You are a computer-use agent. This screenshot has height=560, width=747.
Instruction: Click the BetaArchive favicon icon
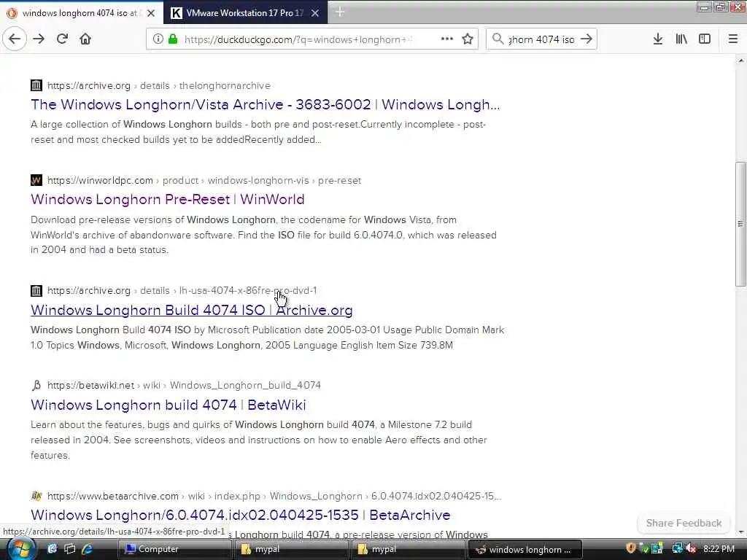pyautogui.click(x=36, y=496)
